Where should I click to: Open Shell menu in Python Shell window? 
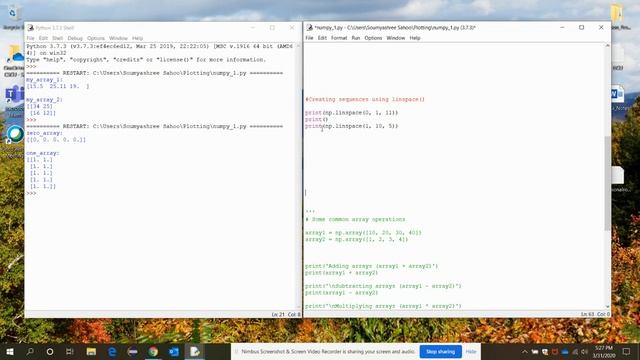click(x=57, y=38)
